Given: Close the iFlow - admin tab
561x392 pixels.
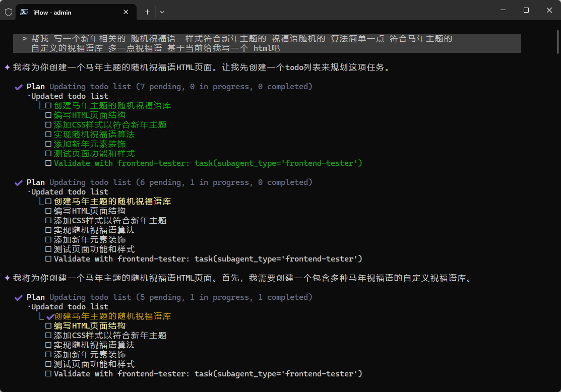Looking at the screenshot, I should 126,12.
